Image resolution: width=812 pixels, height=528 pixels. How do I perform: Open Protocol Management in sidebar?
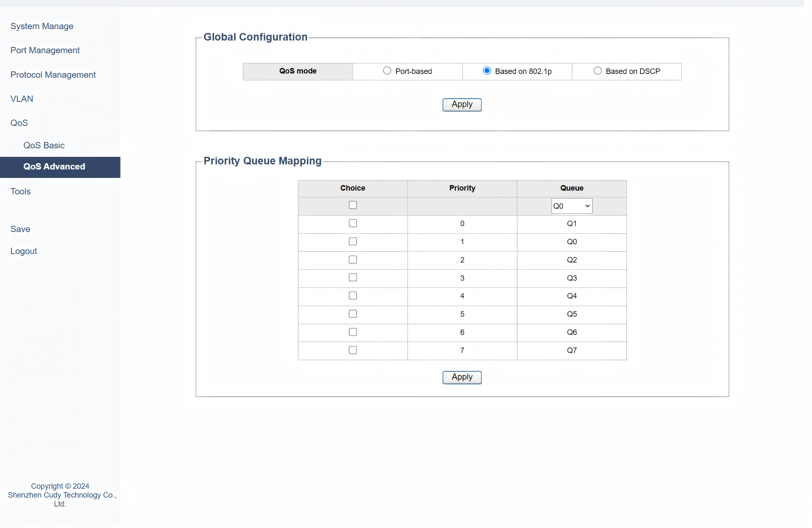click(x=53, y=75)
